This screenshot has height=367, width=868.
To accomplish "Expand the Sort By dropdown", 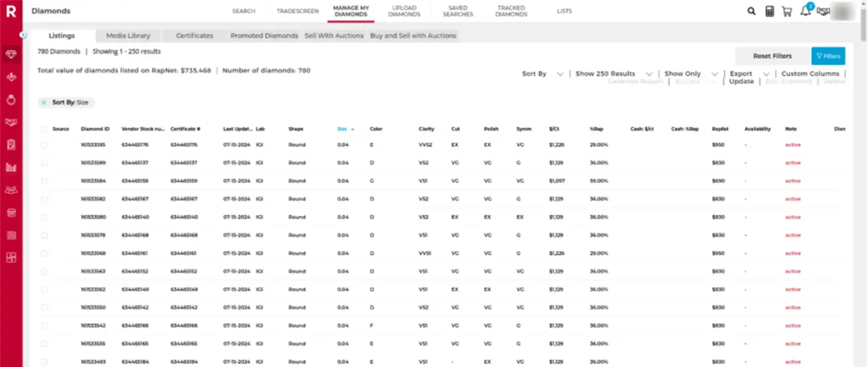I will click(542, 74).
